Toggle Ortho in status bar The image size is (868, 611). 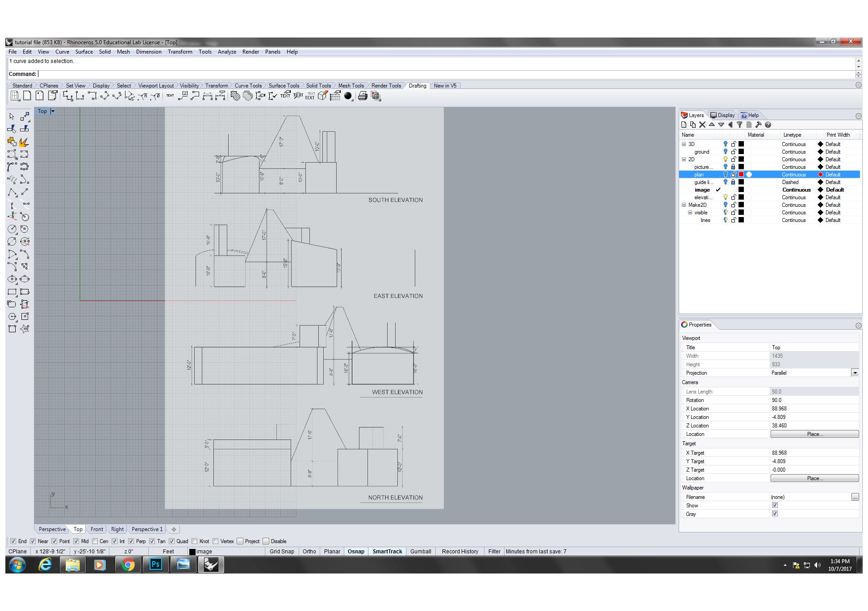(309, 552)
